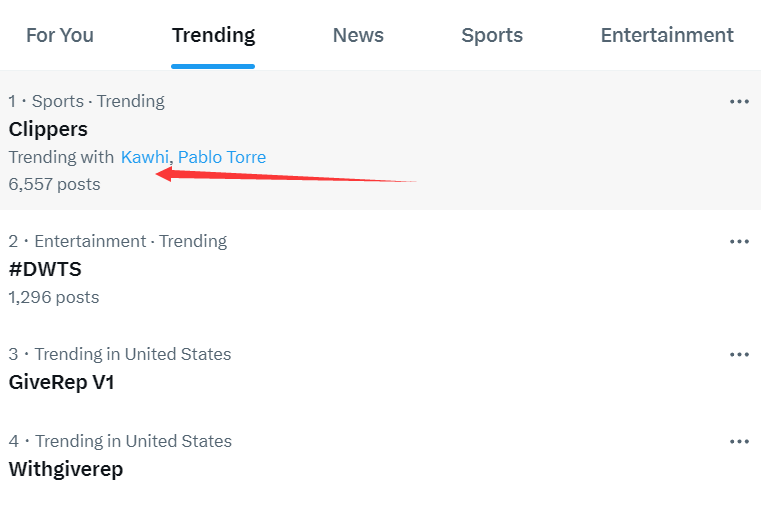Image resolution: width=761 pixels, height=513 pixels.
Task: Go to the Sports tab
Action: (492, 35)
